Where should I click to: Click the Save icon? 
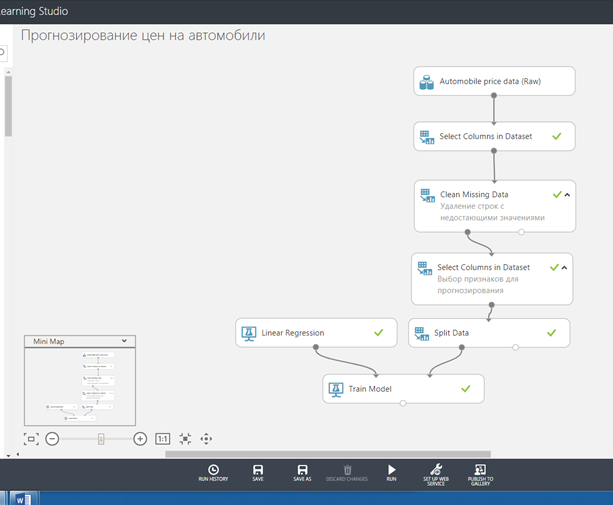(x=258, y=472)
